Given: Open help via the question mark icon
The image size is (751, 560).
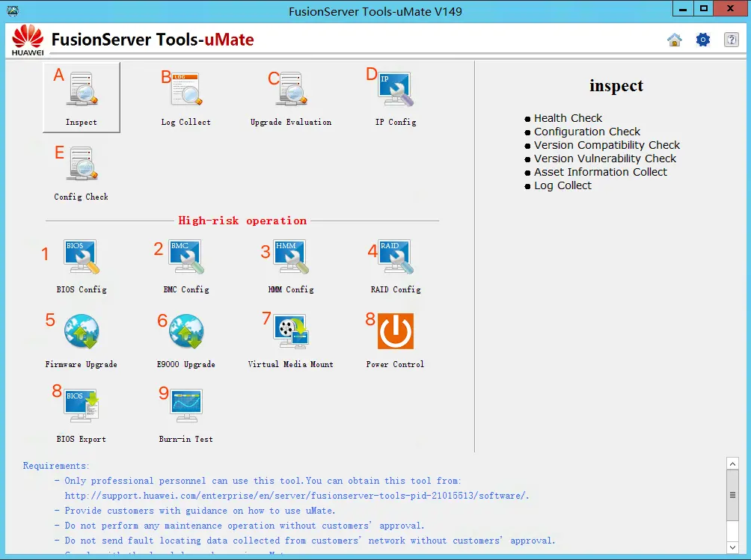Looking at the screenshot, I should pos(732,40).
